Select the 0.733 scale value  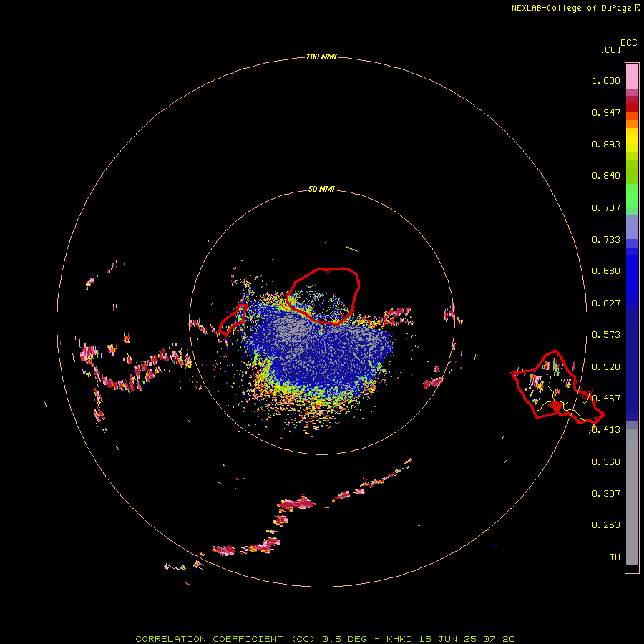pos(606,240)
